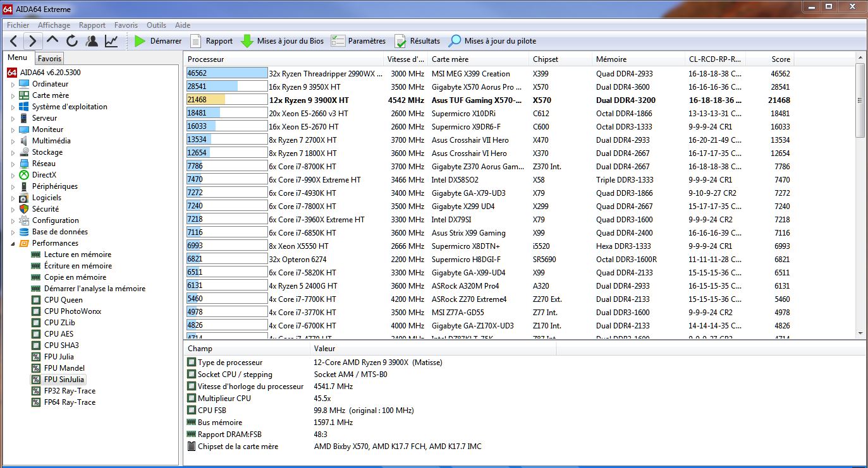Open the Aide menu

183,25
